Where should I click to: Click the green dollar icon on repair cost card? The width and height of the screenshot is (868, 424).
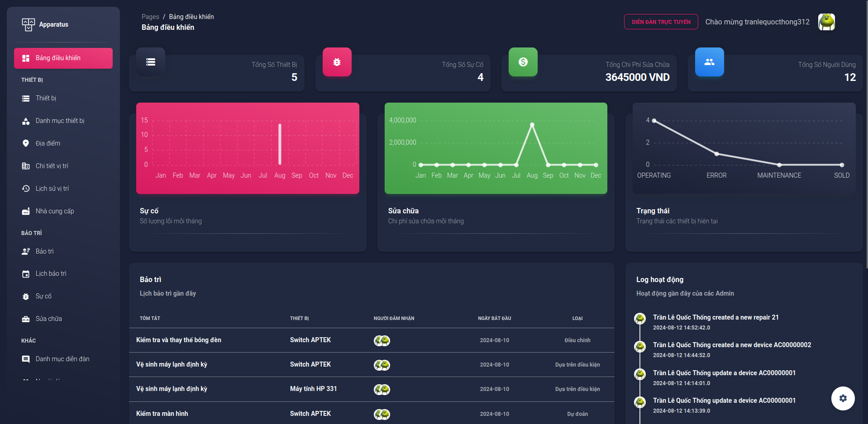coord(523,62)
